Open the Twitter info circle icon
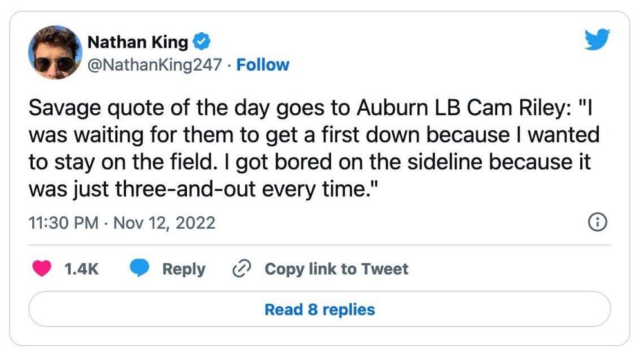Viewport: 644px width, 358px height. click(x=598, y=223)
